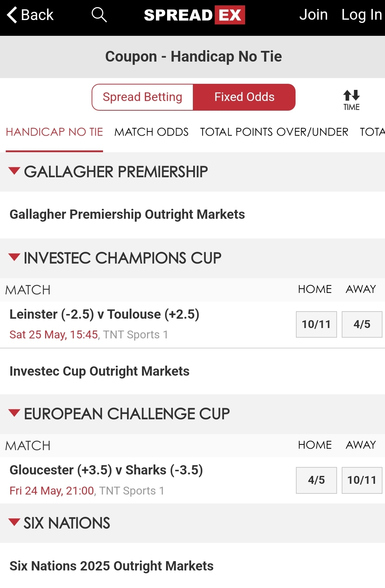Screen dimensions: 385x588
Task: Collapse European Challenge Cup section
Action: pyautogui.click(x=14, y=413)
